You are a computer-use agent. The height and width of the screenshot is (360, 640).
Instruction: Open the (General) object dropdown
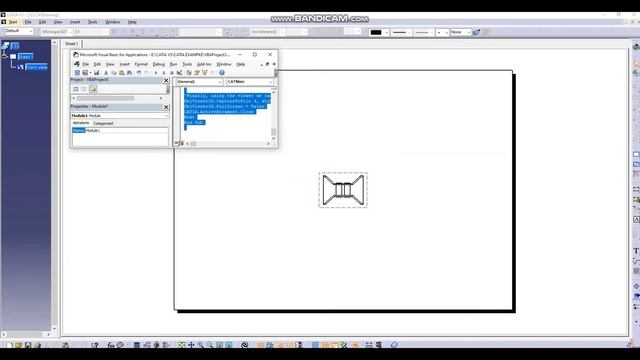coord(199,82)
